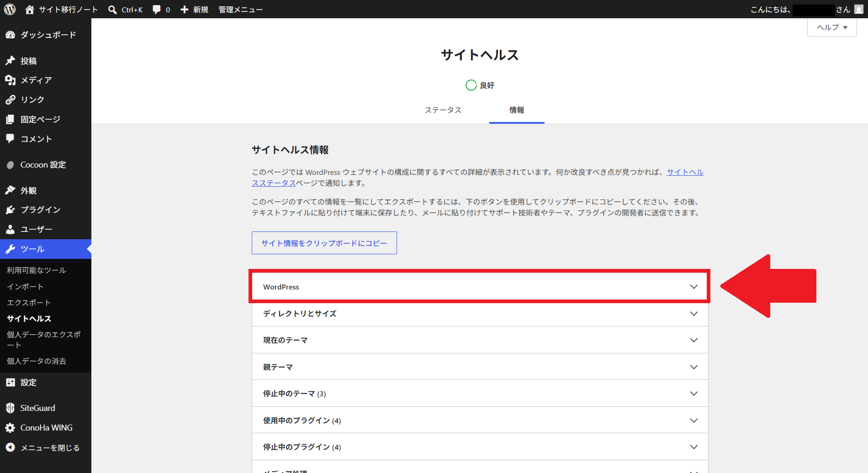Expand the WordPress accordion section
The width and height of the screenshot is (868, 473).
(480, 287)
